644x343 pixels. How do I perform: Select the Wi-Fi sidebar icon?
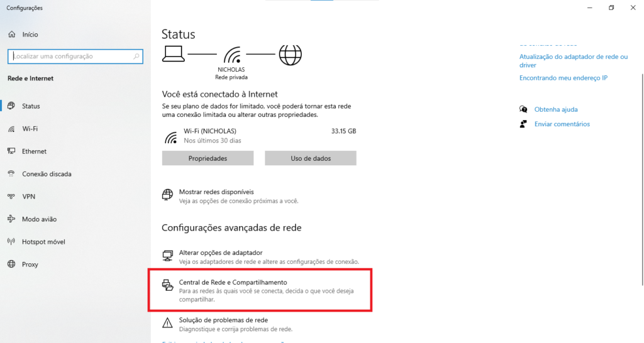tap(11, 129)
